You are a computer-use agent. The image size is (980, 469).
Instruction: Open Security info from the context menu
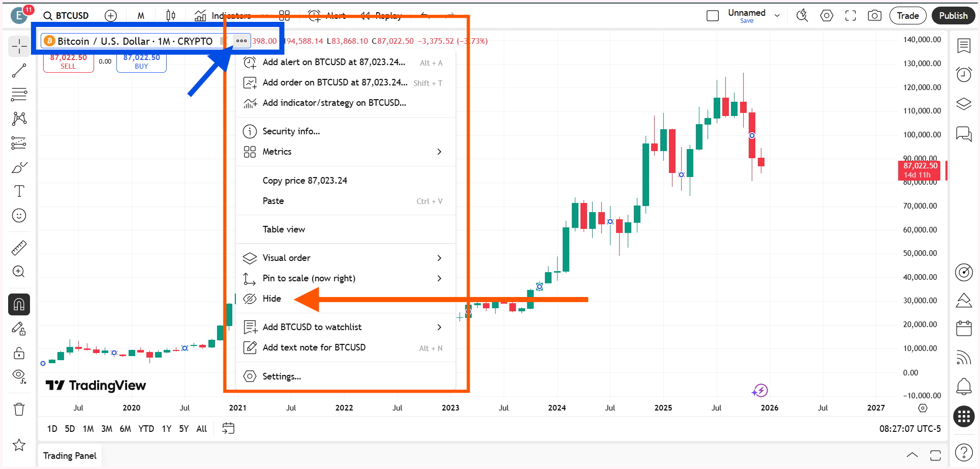point(291,131)
